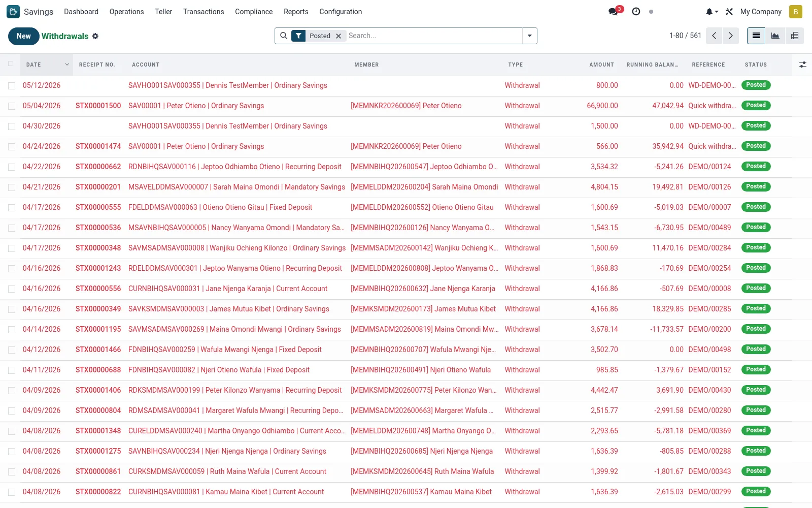The image size is (812, 508).
Task: Sort by the Account column header
Action: 146,65
